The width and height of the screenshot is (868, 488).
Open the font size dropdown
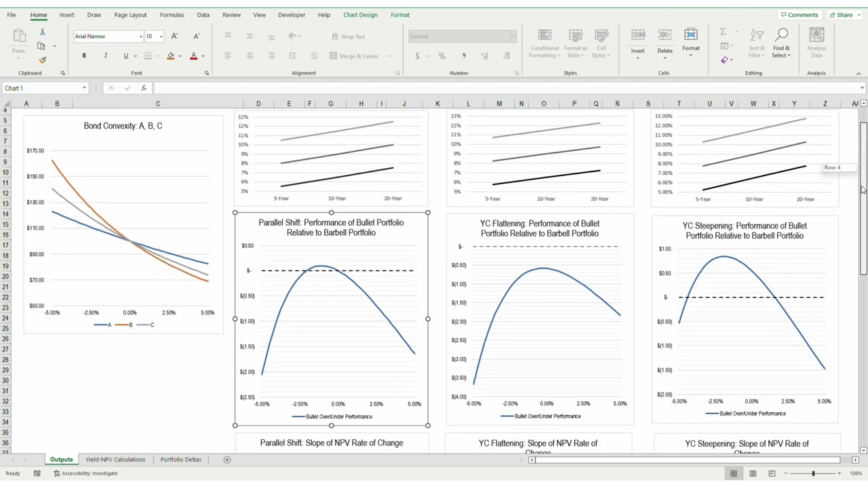(161, 37)
